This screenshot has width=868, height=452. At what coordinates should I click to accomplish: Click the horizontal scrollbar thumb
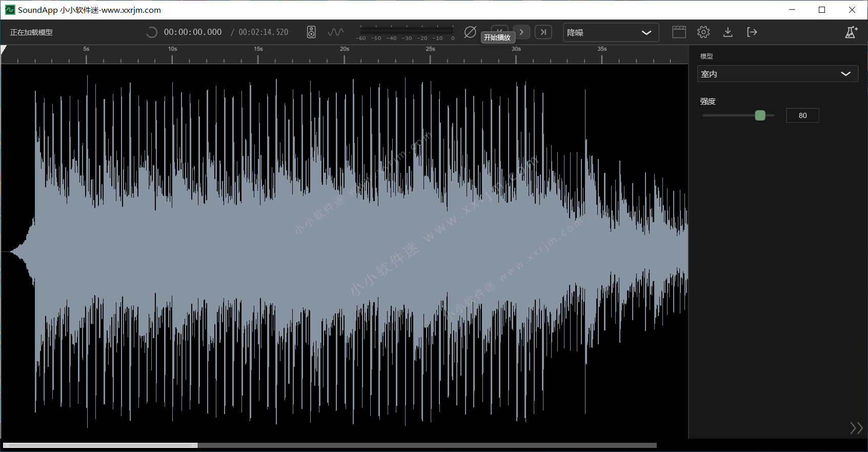pos(100,445)
